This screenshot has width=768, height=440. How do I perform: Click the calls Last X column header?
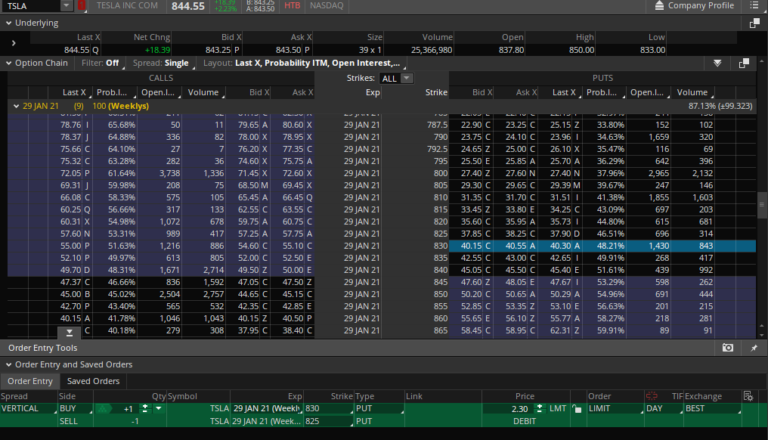coord(74,93)
